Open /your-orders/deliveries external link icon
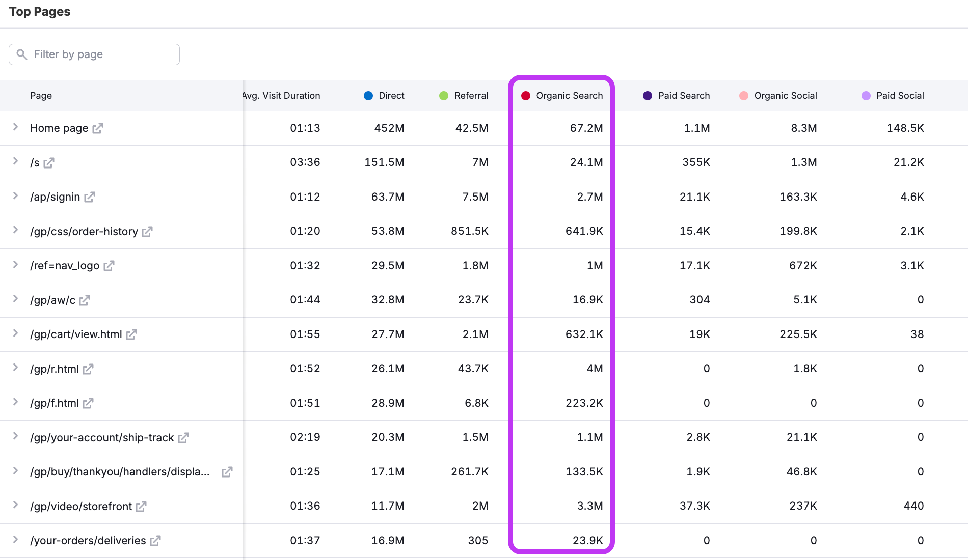 pyautogui.click(x=156, y=541)
